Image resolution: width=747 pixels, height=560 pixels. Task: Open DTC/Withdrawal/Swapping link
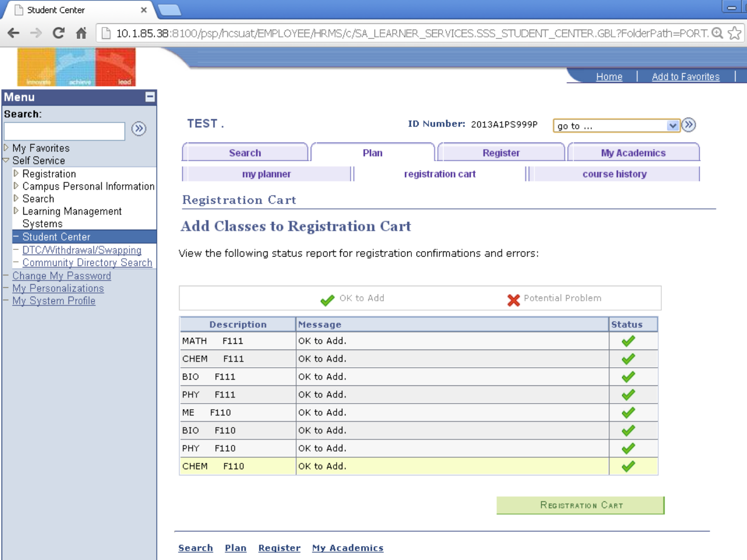[82, 250]
